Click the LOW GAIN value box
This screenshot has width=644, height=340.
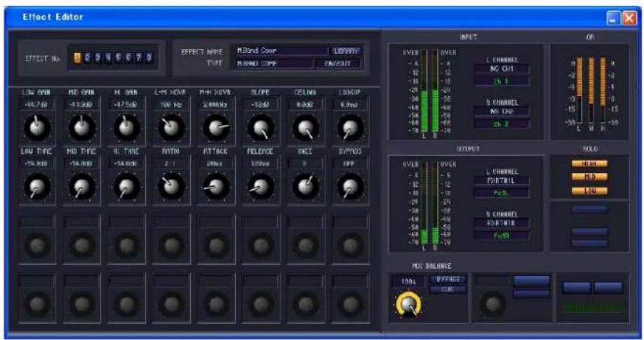36,105
